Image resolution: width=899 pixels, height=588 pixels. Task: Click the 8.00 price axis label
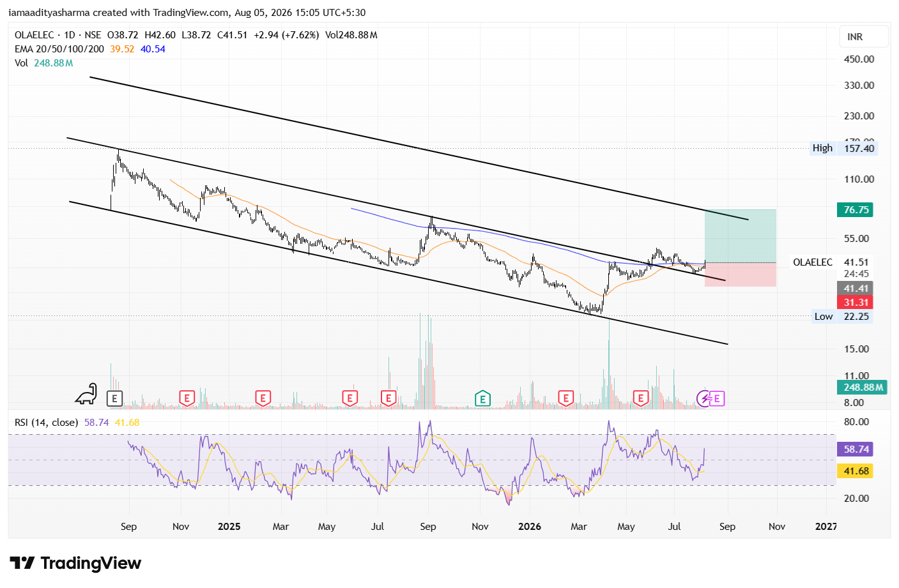point(854,403)
